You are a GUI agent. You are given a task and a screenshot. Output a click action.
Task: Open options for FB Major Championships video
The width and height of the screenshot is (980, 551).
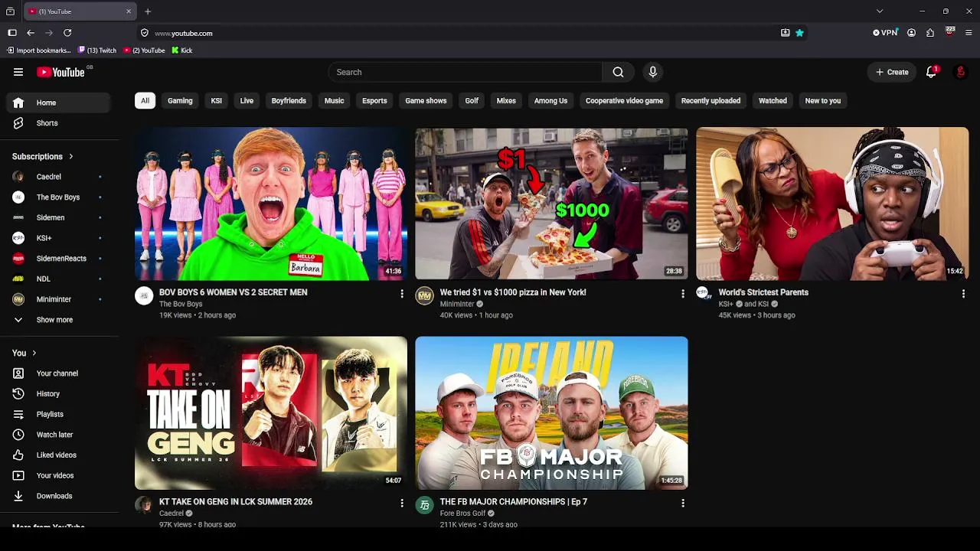tap(683, 503)
